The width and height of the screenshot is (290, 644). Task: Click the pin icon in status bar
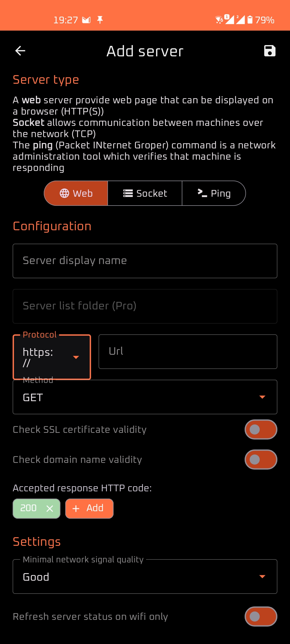100,20
